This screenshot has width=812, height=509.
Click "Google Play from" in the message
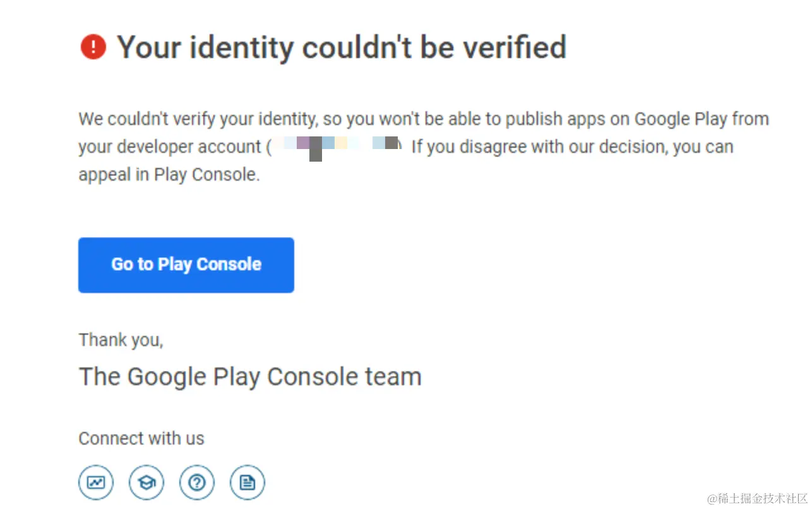pos(702,119)
